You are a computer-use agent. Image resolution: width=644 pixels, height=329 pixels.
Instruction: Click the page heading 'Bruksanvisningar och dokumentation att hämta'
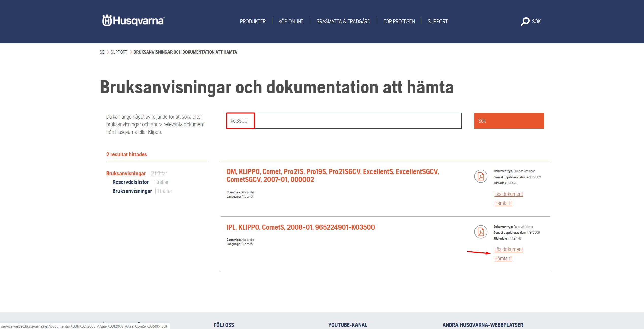coord(277,87)
